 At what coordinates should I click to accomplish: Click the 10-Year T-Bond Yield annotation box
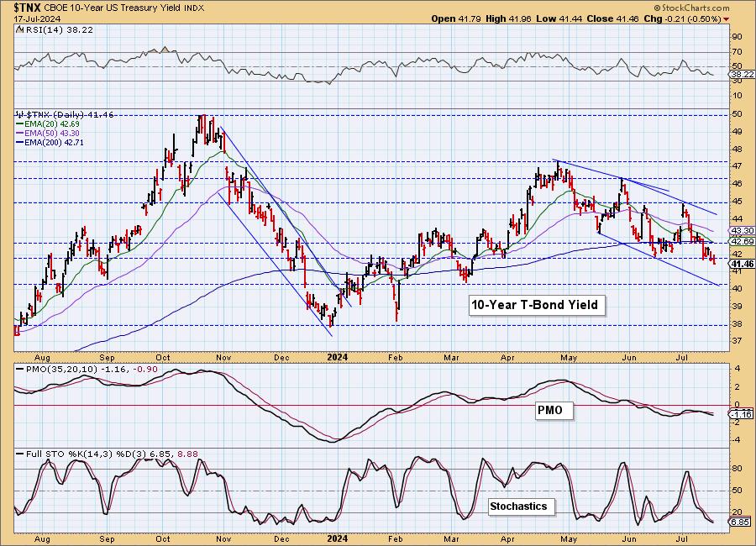(x=537, y=305)
